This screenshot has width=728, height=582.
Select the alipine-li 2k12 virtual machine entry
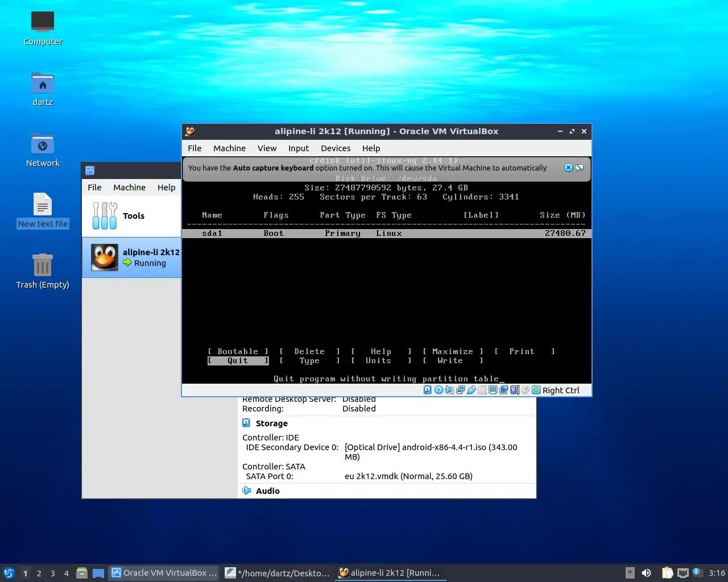pos(131,257)
